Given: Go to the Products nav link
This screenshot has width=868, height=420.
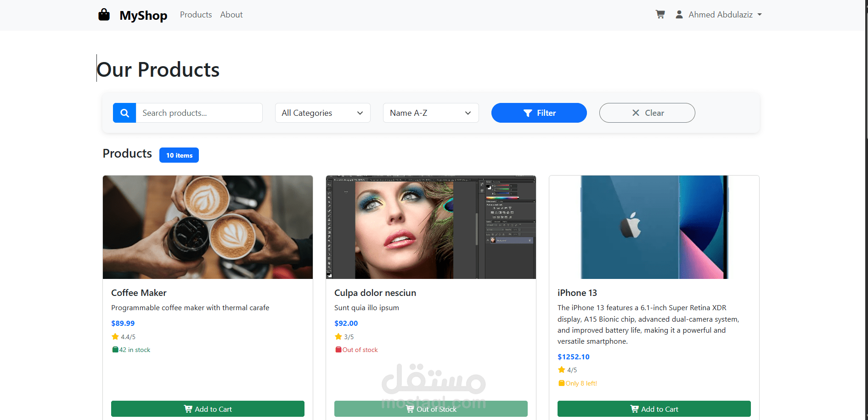Looking at the screenshot, I should coord(196,15).
